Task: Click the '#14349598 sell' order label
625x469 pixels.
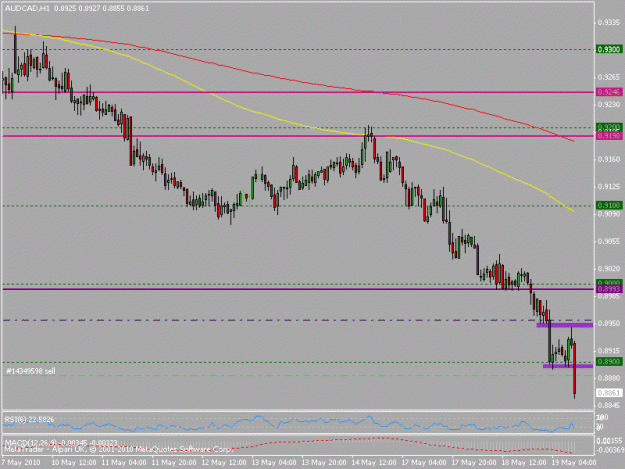Action: pyautogui.click(x=31, y=371)
